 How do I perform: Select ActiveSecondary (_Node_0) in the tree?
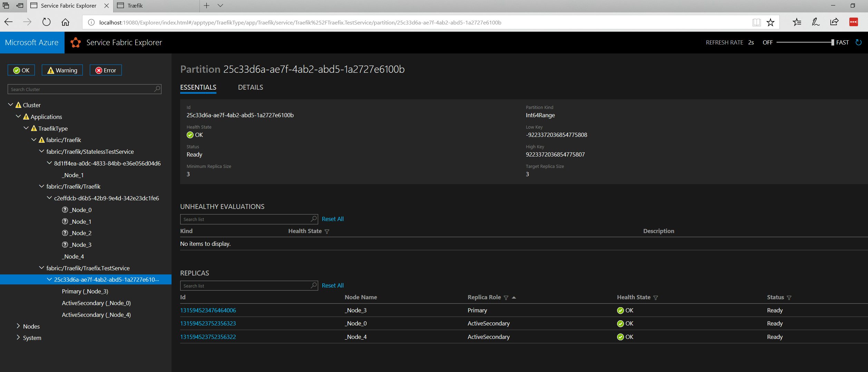point(96,303)
